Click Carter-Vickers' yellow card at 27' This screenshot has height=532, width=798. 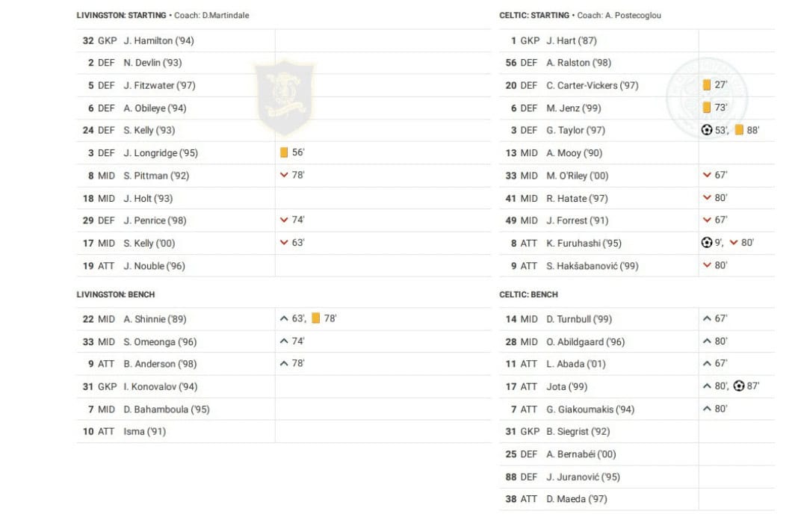pyautogui.click(x=707, y=85)
